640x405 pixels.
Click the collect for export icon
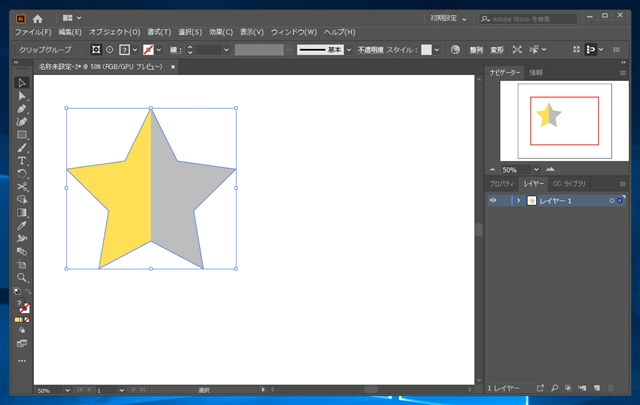point(540,388)
